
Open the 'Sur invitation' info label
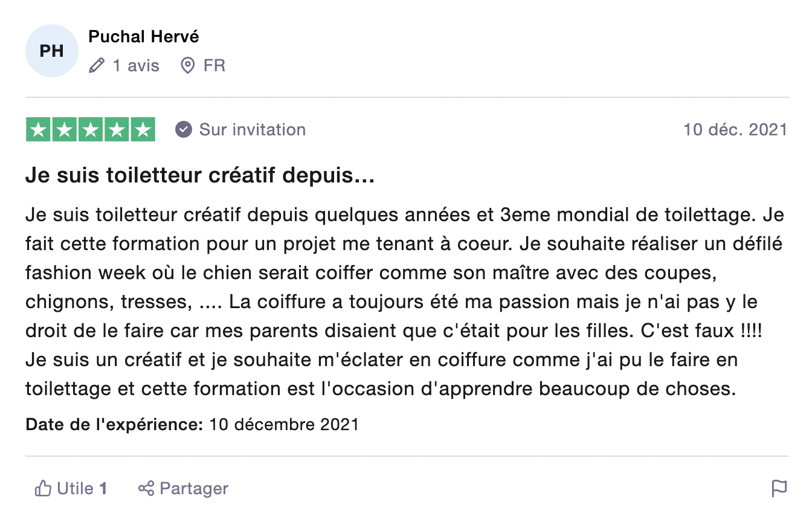[x=253, y=129]
